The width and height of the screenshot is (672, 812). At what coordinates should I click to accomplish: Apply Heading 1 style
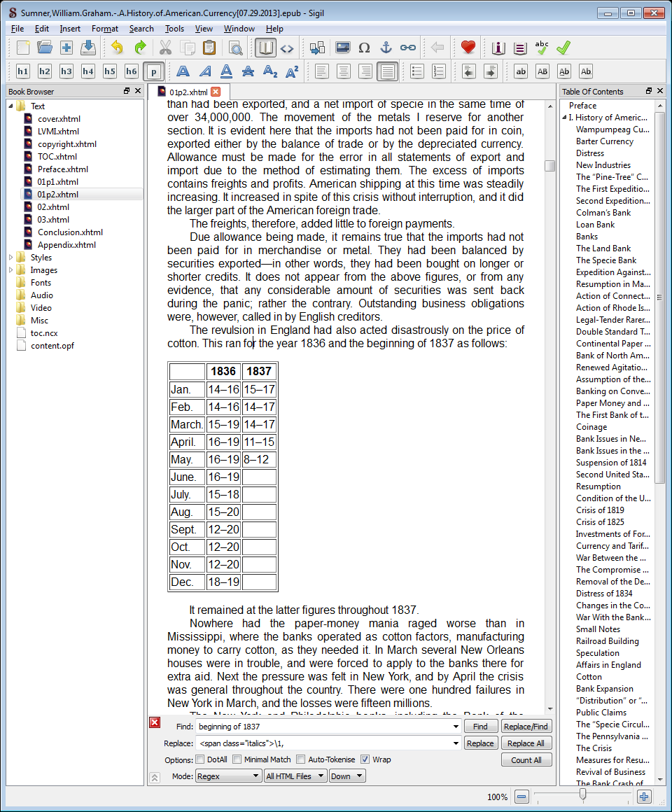click(x=23, y=71)
